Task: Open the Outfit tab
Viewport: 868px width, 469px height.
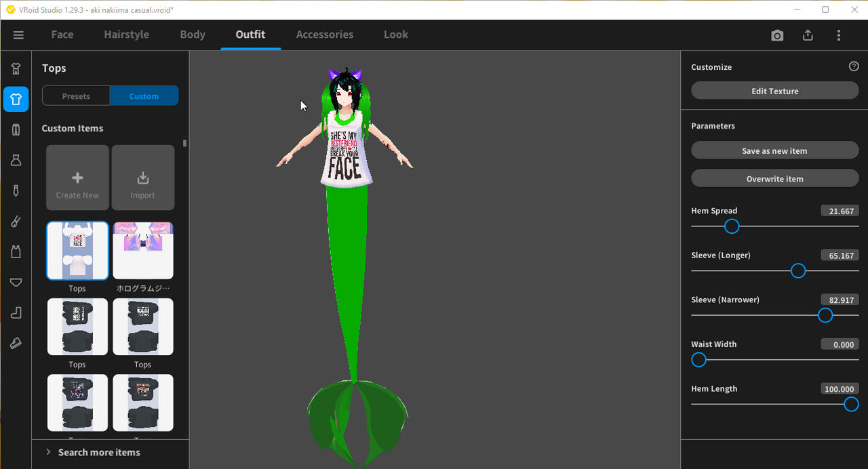Action: click(x=250, y=35)
